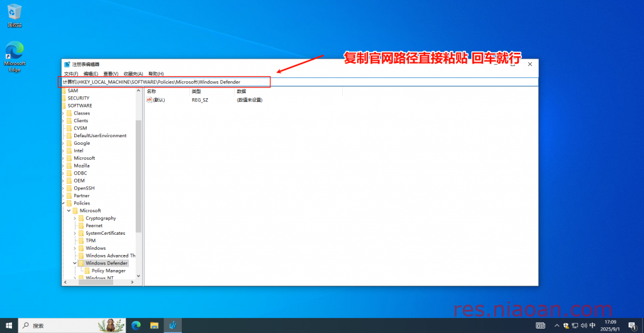This screenshot has height=333, width=644.
Task: Click the folder icon beside Google
Action: click(x=69, y=143)
